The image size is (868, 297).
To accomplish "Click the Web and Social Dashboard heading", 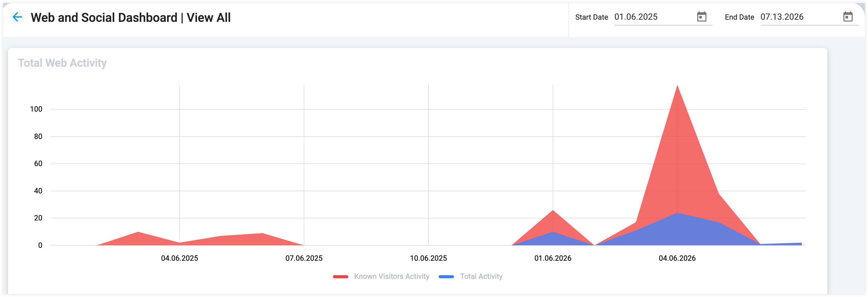I will 131,18.
